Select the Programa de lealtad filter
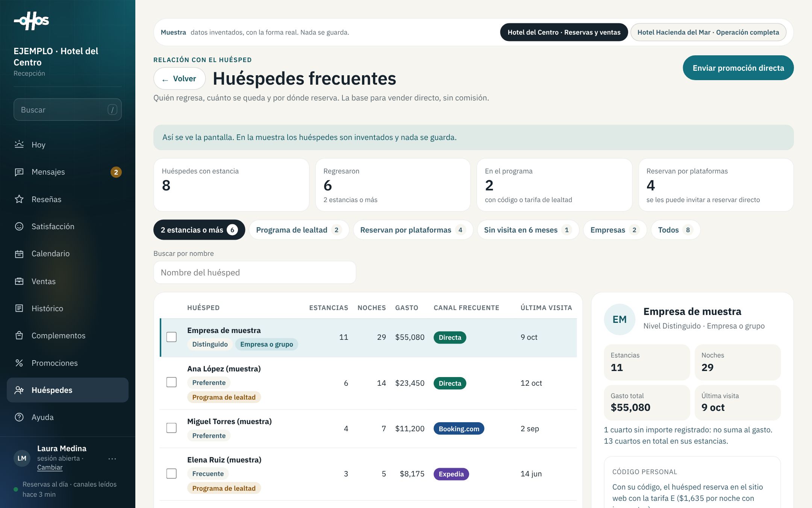 pos(299,230)
